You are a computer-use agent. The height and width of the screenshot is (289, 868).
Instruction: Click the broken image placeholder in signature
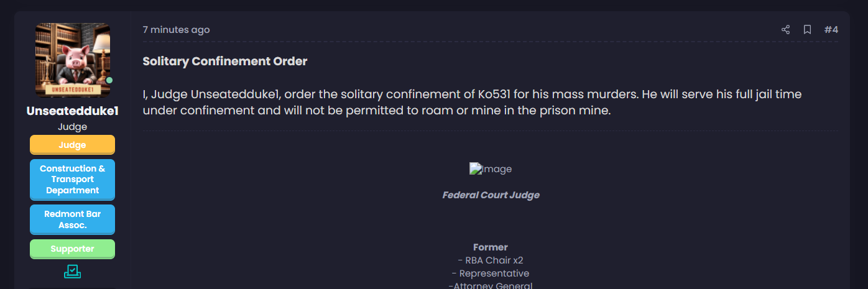(490, 169)
